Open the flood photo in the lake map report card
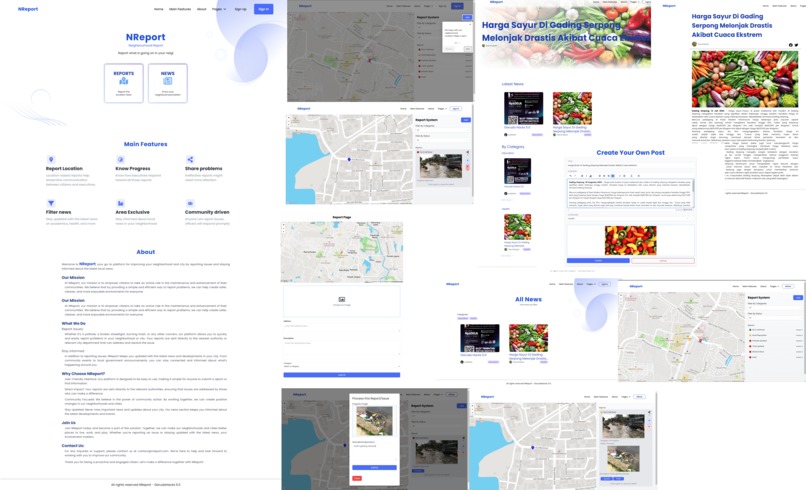The height and width of the screenshot is (490, 806). [x=441, y=166]
